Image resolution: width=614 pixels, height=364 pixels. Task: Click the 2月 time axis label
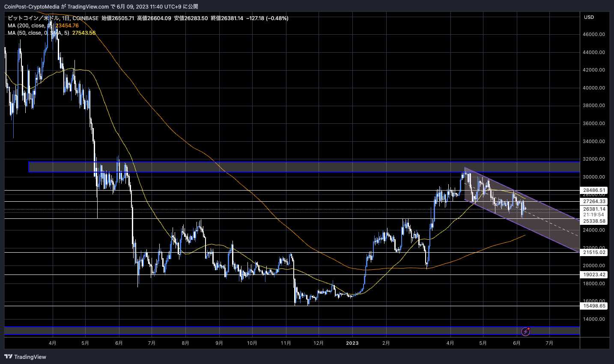coord(386,343)
